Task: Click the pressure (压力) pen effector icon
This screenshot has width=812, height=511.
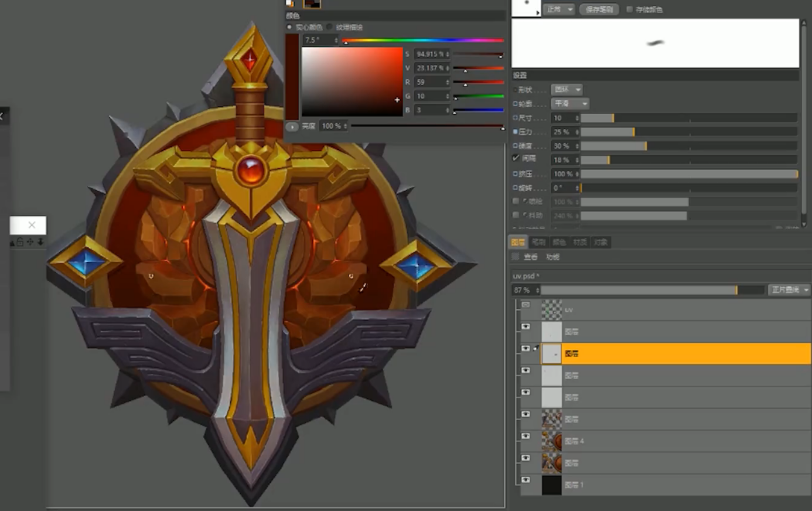Action: tap(515, 132)
